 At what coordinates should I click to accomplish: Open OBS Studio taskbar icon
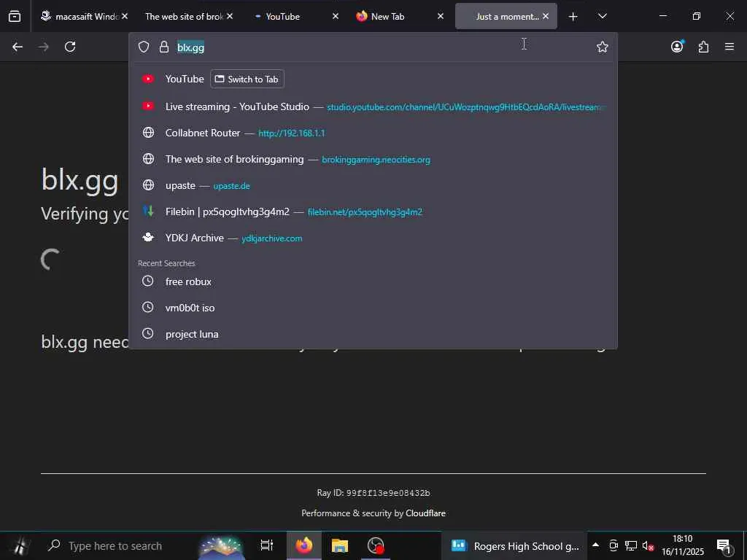(x=376, y=545)
